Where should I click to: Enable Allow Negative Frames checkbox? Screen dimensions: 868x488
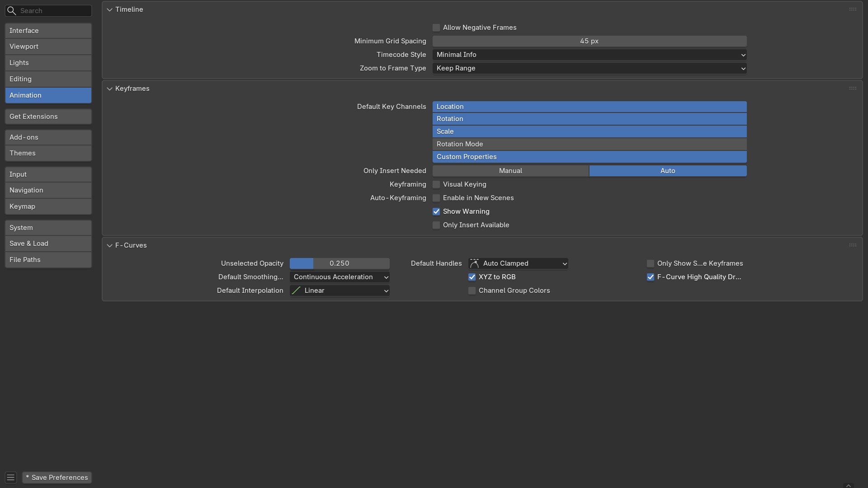click(x=436, y=28)
